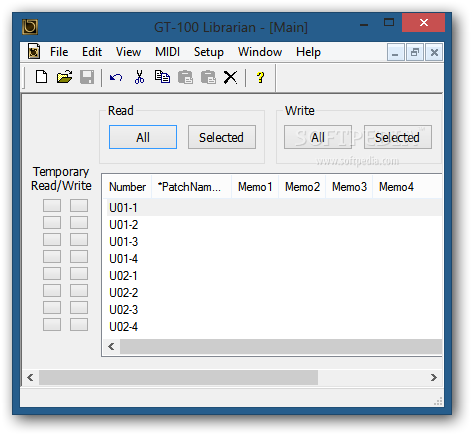
Task: Click the Cut scissors icon
Action: [x=139, y=77]
